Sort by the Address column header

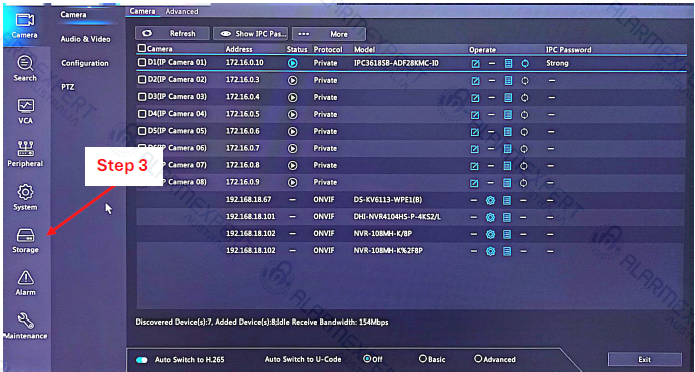coord(239,50)
